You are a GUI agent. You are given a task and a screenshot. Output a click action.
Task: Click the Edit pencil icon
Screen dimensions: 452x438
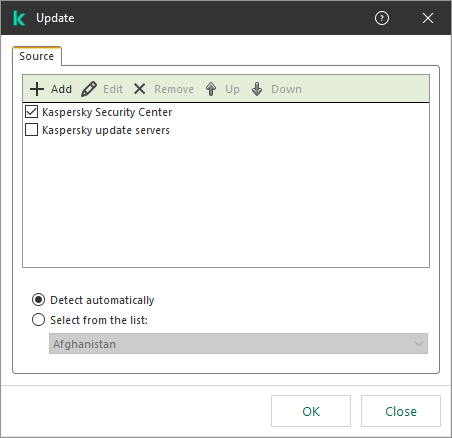(x=89, y=89)
